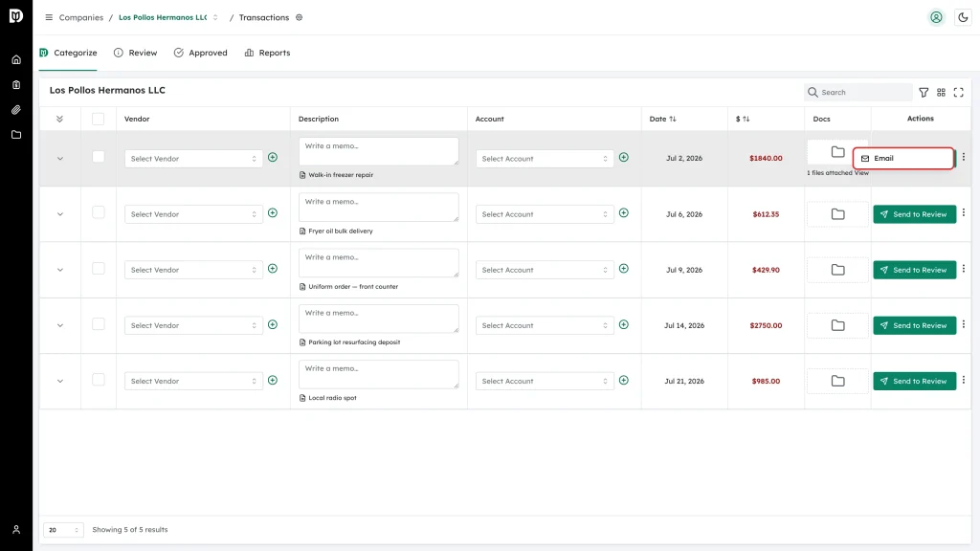Check the Walk-in freezer repair row checkbox
The height and width of the screenshot is (551, 980).
point(99,157)
